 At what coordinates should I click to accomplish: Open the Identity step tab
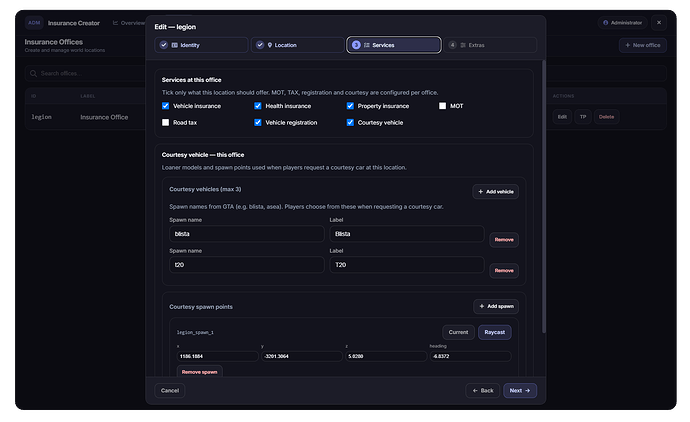(x=201, y=45)
